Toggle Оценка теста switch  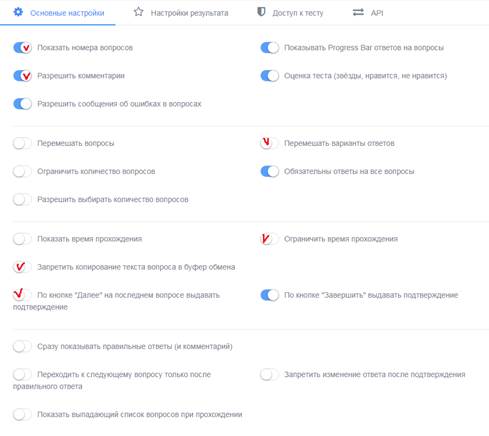click(x=270, y=76)
